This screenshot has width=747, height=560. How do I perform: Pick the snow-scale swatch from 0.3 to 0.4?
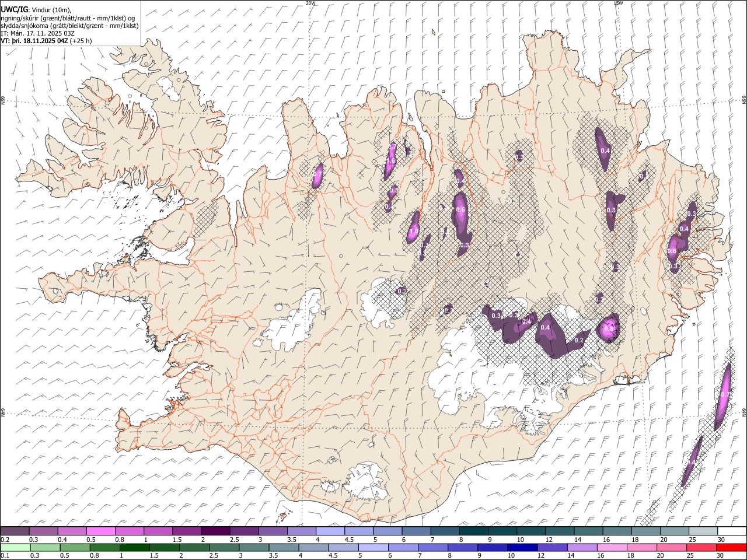point(44,531)
